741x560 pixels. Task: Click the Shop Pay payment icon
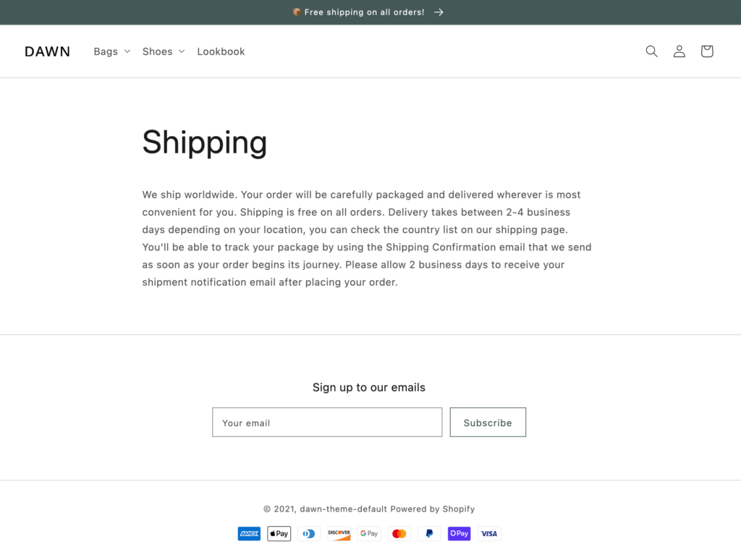point(459,533)
